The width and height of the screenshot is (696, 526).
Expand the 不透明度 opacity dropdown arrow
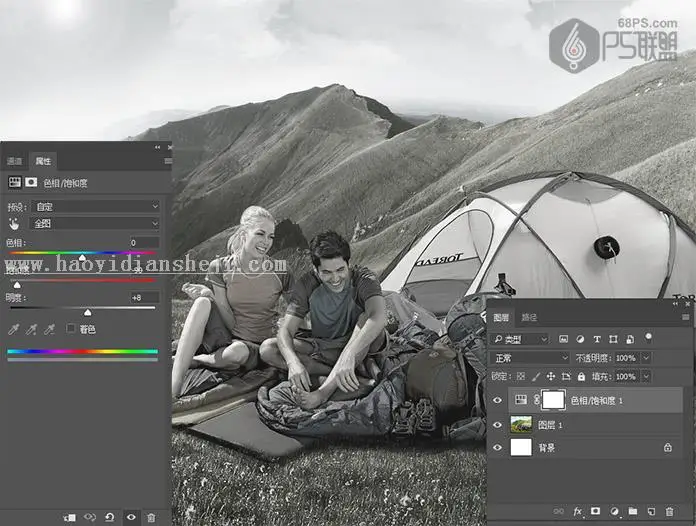[x=646, y=358]
